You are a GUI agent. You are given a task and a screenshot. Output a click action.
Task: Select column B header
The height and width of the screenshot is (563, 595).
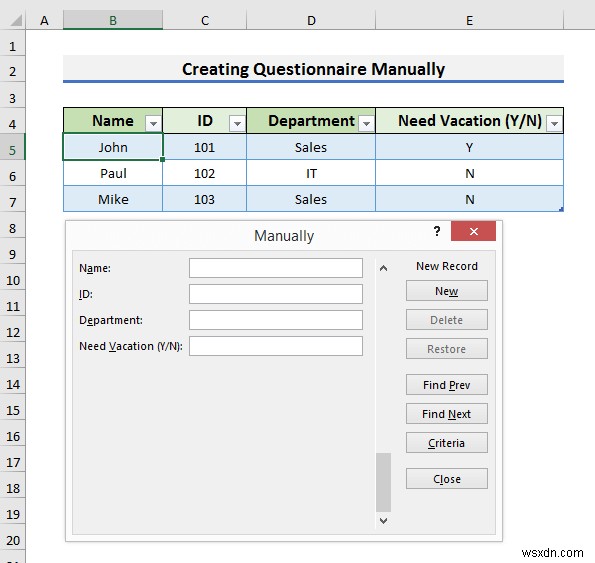pyautogui.click(x=113, y=20)
